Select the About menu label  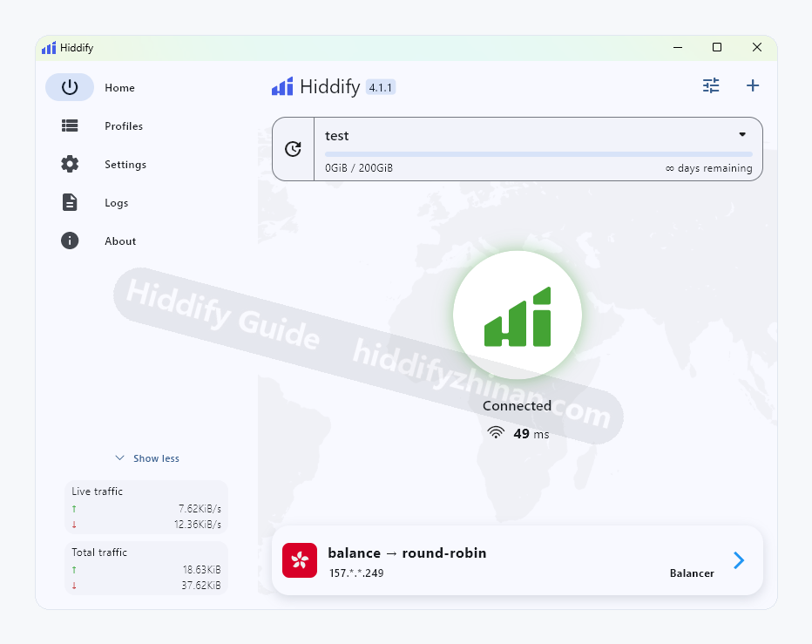pos(120,241)
